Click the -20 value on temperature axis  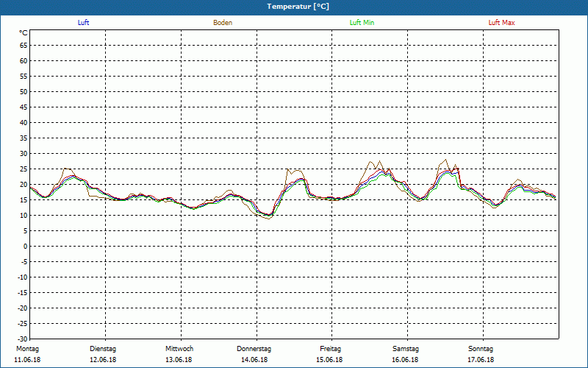[x=23, y=308]
